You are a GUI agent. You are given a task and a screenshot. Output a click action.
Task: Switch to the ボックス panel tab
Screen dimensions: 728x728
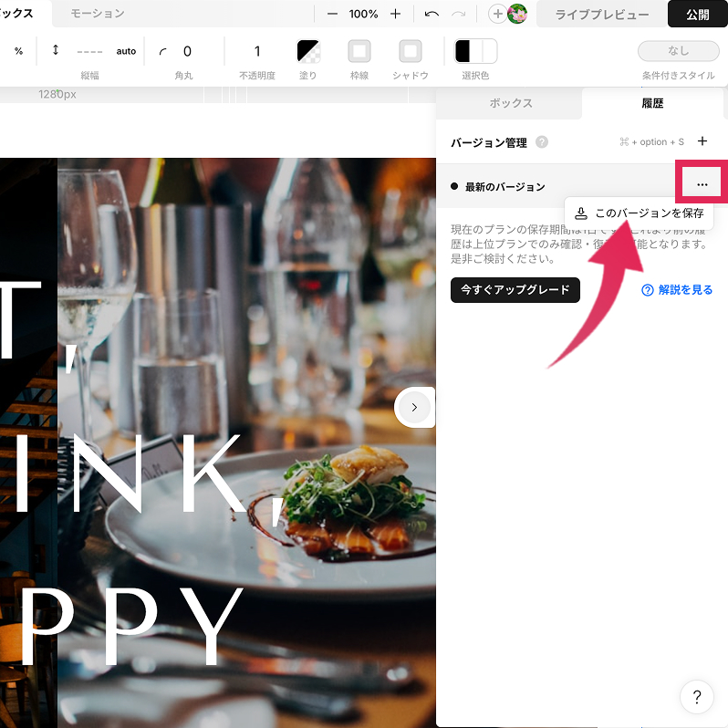click(510, 104)
